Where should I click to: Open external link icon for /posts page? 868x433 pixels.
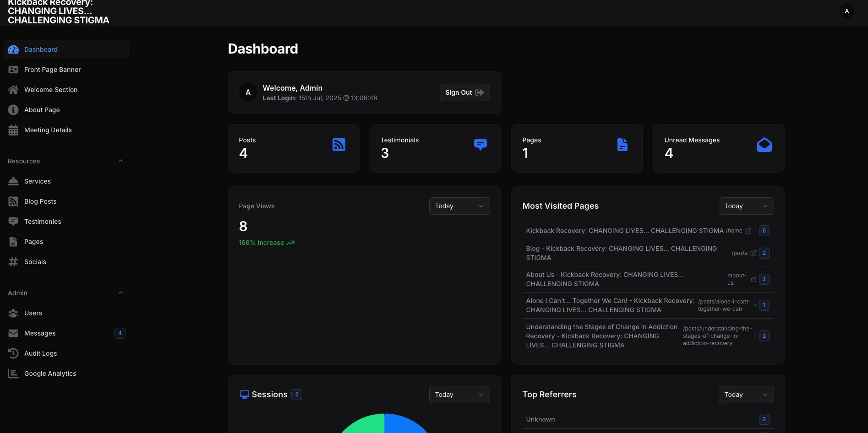753,253
